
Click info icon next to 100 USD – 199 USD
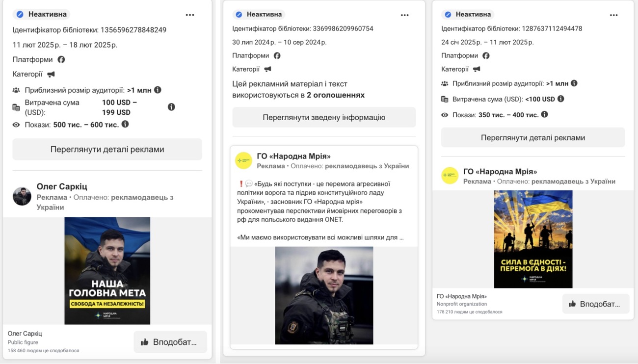[x=171, y=107]
